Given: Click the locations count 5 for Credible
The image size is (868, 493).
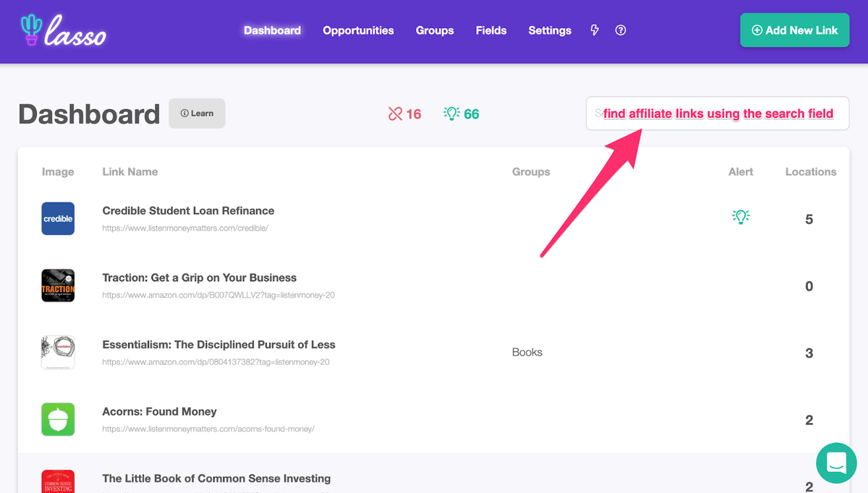Looking at the screenshot, I should (x=809, y=219).
